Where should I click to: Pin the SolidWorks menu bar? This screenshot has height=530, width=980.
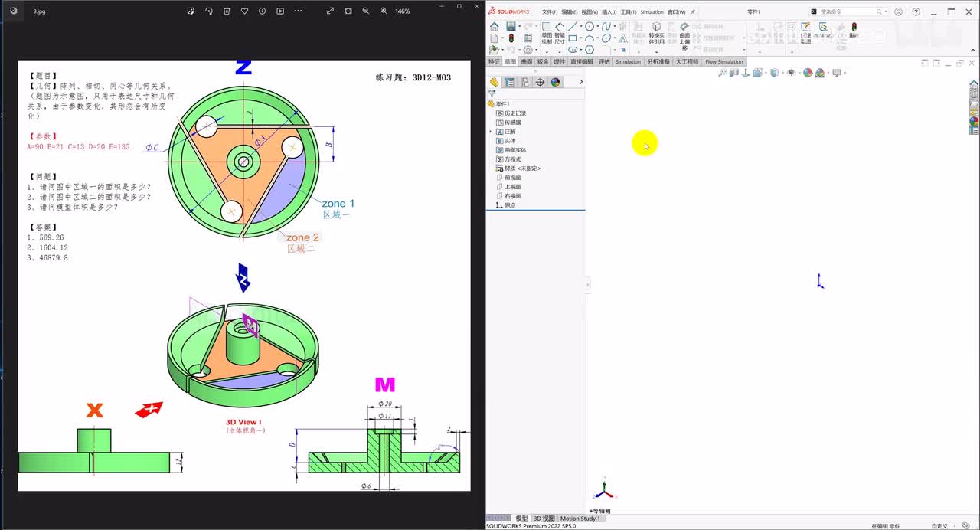click(693, 12)
